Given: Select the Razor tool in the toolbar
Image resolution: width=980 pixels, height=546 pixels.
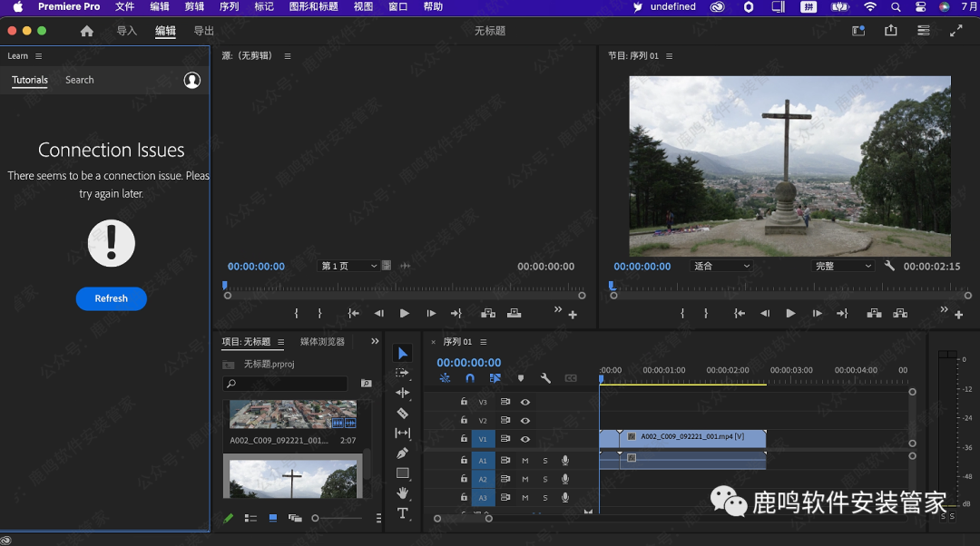Looking at the screenshot, I should coord(403,413).
